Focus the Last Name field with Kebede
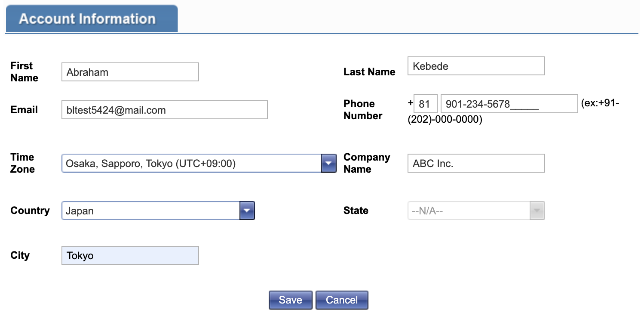 pyautogui.click(x=476, y=66)
